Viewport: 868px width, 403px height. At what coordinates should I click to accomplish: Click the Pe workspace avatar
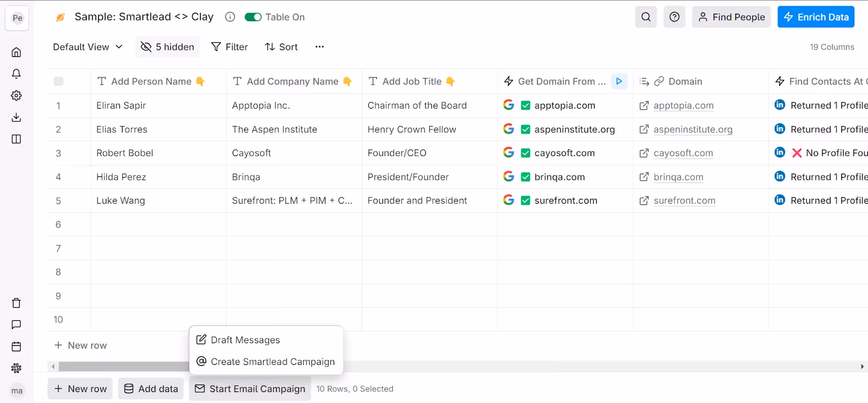(17, 18)
